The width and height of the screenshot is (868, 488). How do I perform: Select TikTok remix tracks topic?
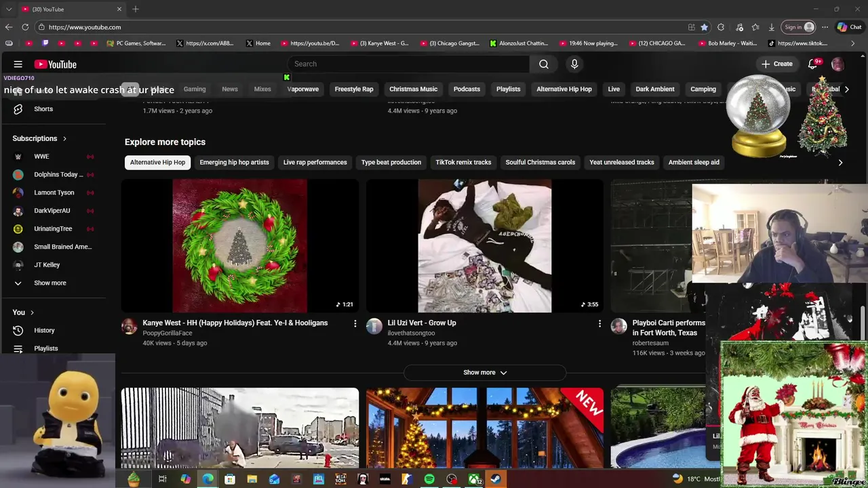click(463, 162)
